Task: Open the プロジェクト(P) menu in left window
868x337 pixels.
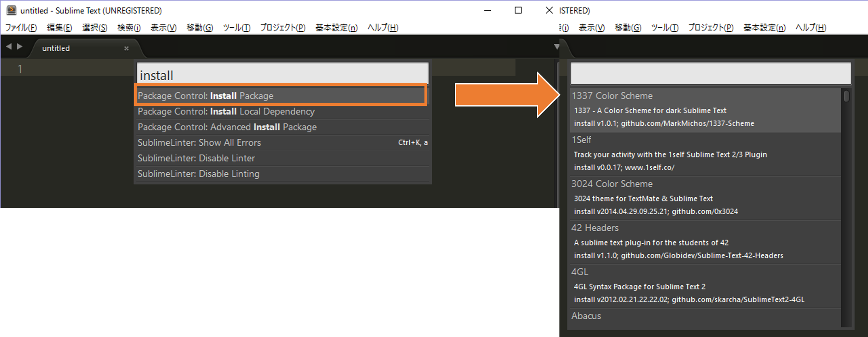Action: click(283, 28)
